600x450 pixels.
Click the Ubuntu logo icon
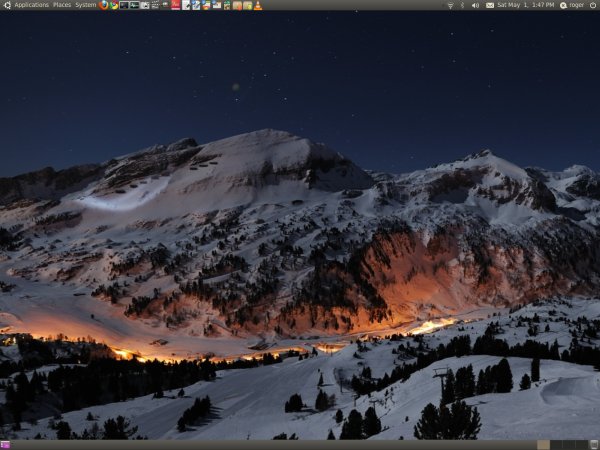pos(7,5)
